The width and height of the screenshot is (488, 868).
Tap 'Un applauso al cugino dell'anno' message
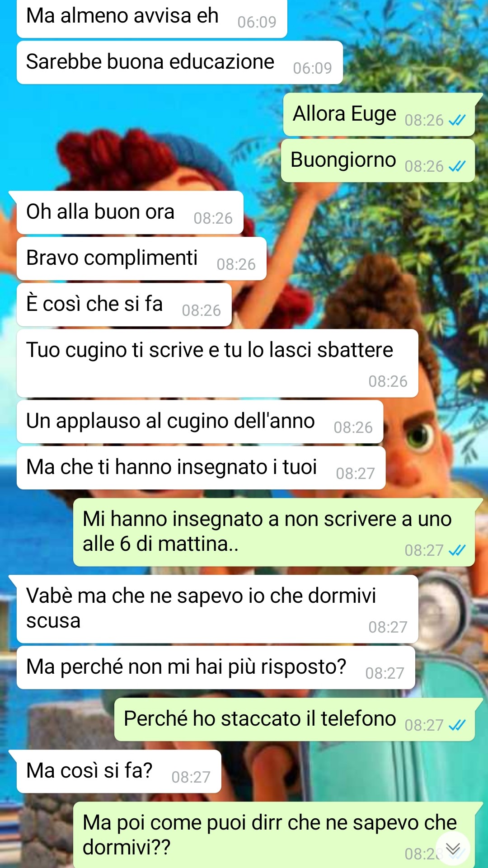tap(200, 422)
